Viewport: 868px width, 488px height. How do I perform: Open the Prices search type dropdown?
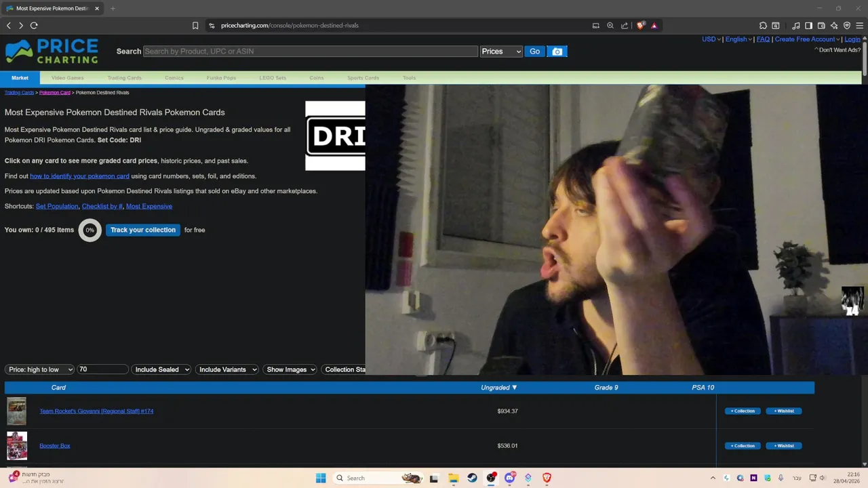tap(501, 52)
